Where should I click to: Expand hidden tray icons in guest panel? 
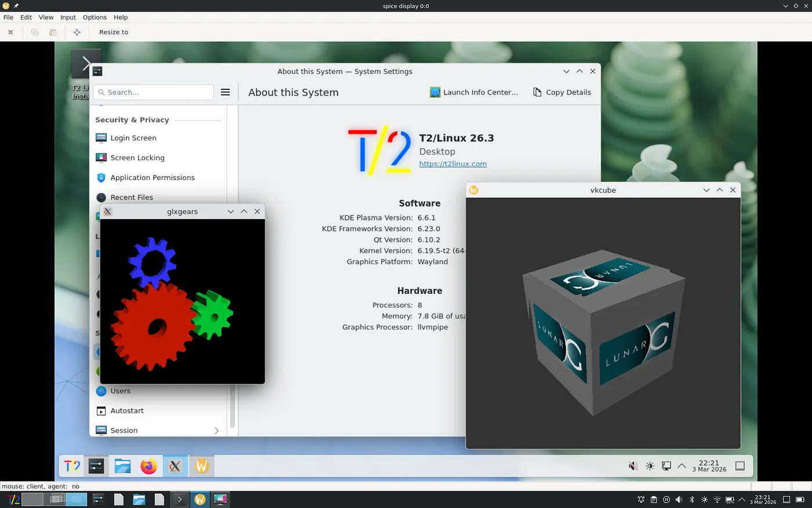point(682,466)
